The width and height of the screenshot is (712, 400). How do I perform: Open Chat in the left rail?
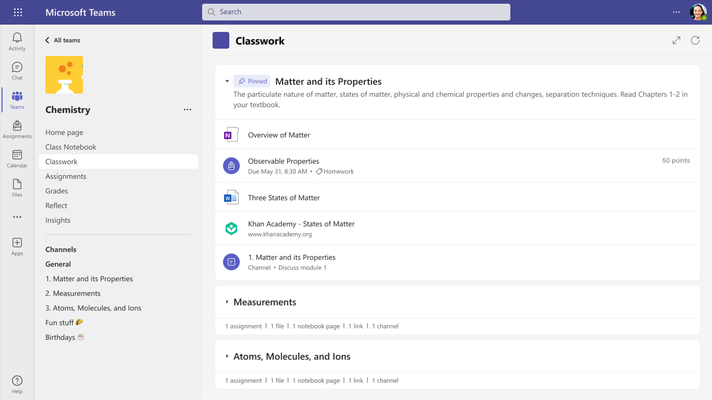[x=17, y=71]
